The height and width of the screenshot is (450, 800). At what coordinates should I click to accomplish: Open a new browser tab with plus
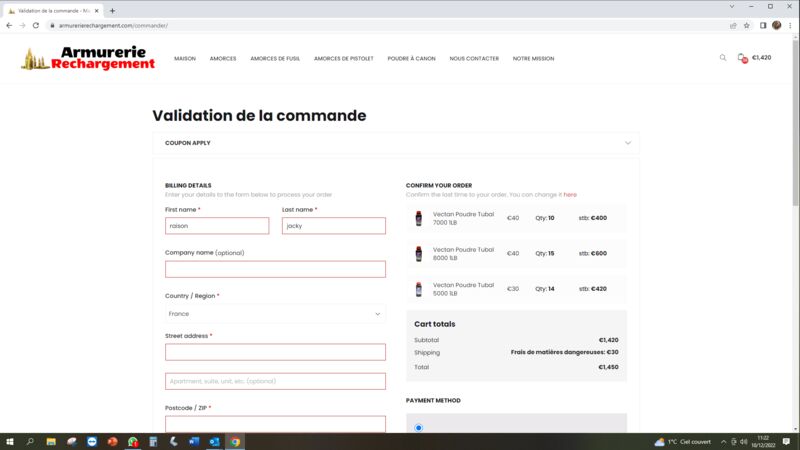pyautogui.click(x=112, y=11)
